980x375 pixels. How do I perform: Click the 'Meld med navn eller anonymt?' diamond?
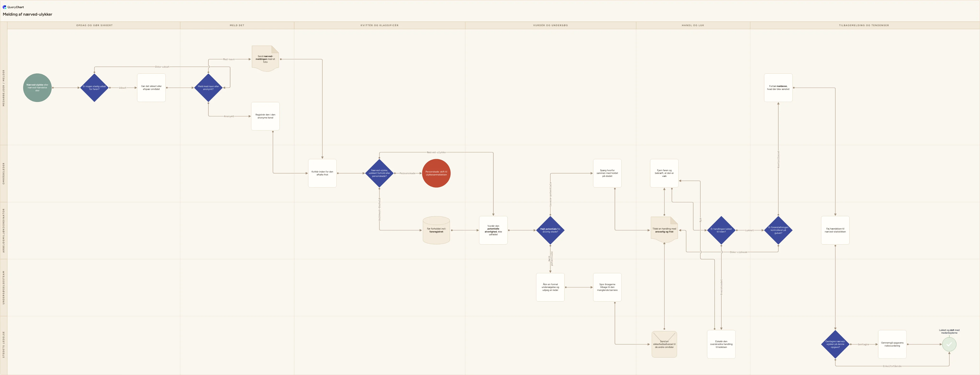(x=208, y=88)
